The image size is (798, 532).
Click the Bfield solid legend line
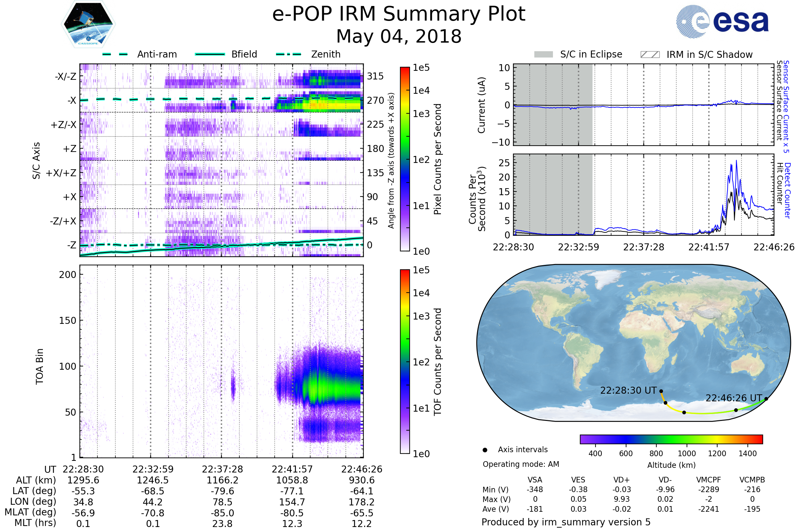click(210, 54)
